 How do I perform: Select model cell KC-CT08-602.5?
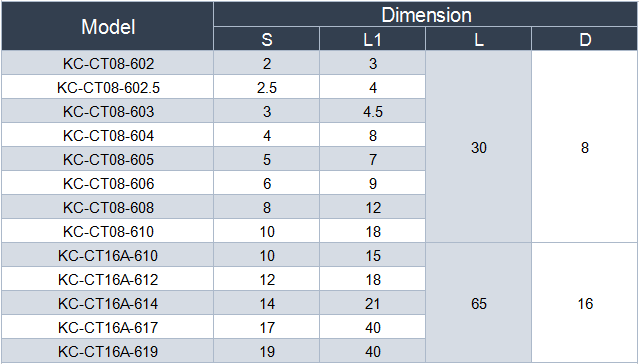pyautogui.click(x=108, y=87)
